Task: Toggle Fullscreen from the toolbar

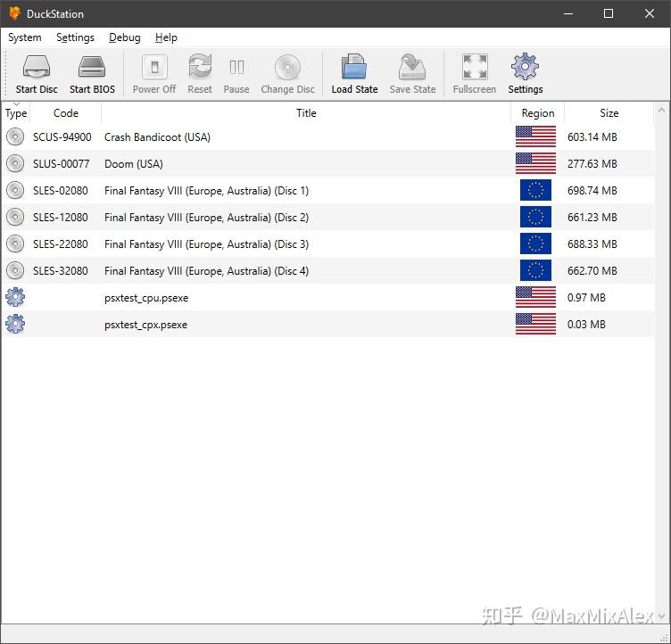Action: point(475,66)
